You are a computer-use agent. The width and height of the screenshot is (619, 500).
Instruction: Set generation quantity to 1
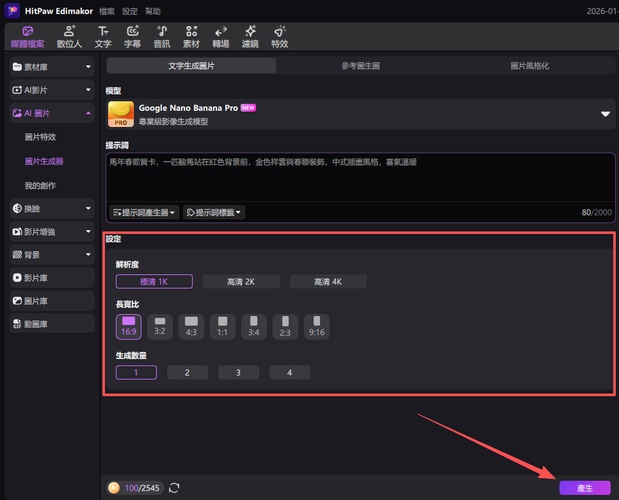136,373
